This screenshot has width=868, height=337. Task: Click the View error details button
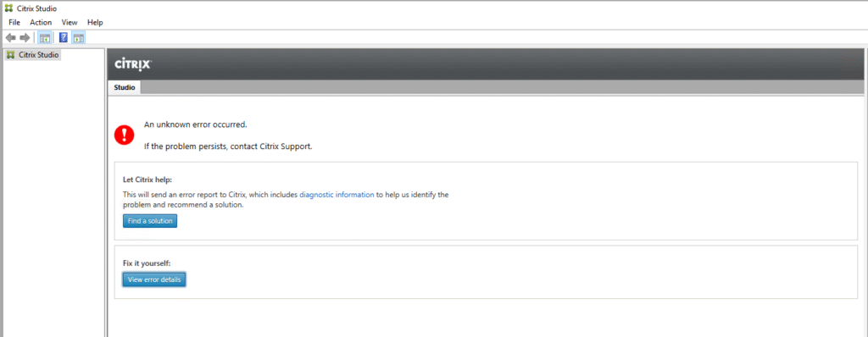(154, 280)
